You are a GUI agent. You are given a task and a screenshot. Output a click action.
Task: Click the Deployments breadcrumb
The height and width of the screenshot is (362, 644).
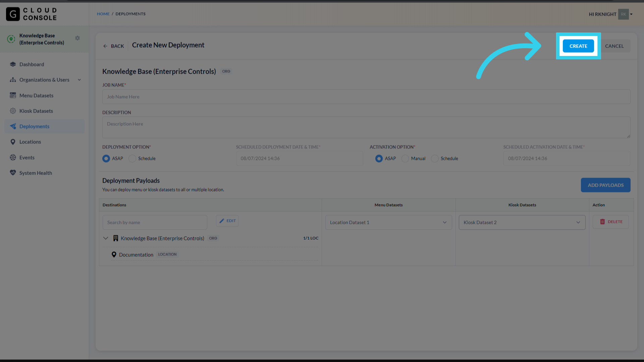coord(130,14)
